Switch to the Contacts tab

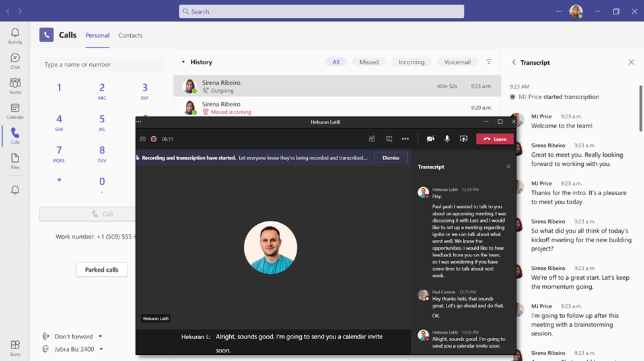tap(130, 35)
